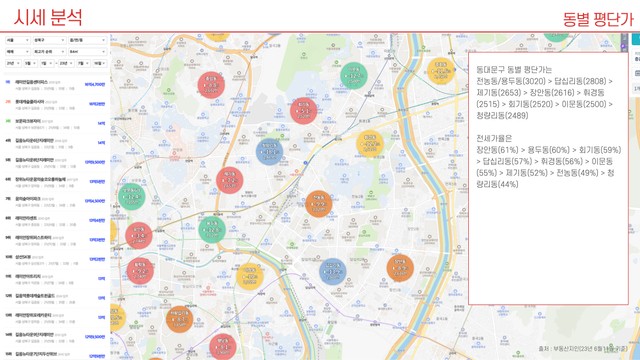Click the orange marker in the map center
The width and height of the screenshot is (640, 360).
319,204
